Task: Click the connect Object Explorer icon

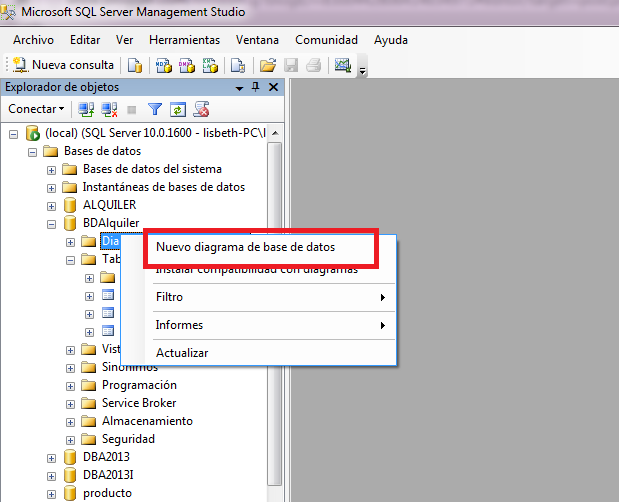Action: tap(86, 109)
